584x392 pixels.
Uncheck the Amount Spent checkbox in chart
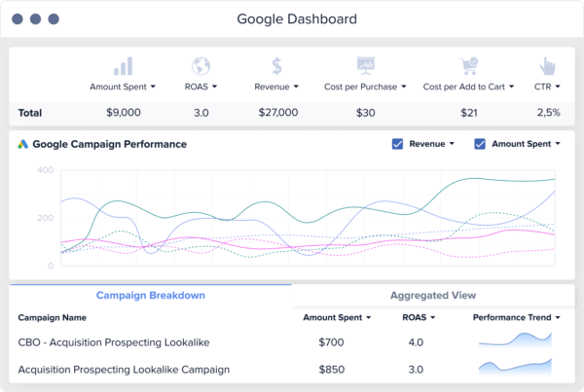click(x=480, y=144)
